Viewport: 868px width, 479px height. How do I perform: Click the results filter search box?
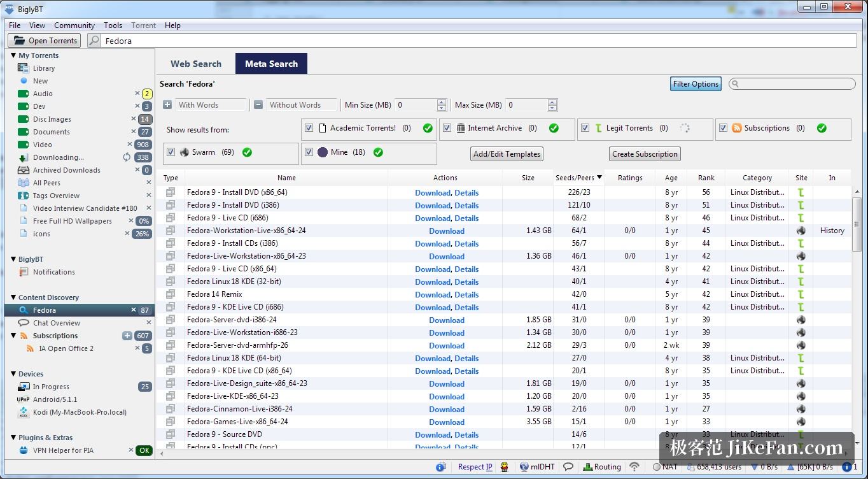(x=792, y=84)
